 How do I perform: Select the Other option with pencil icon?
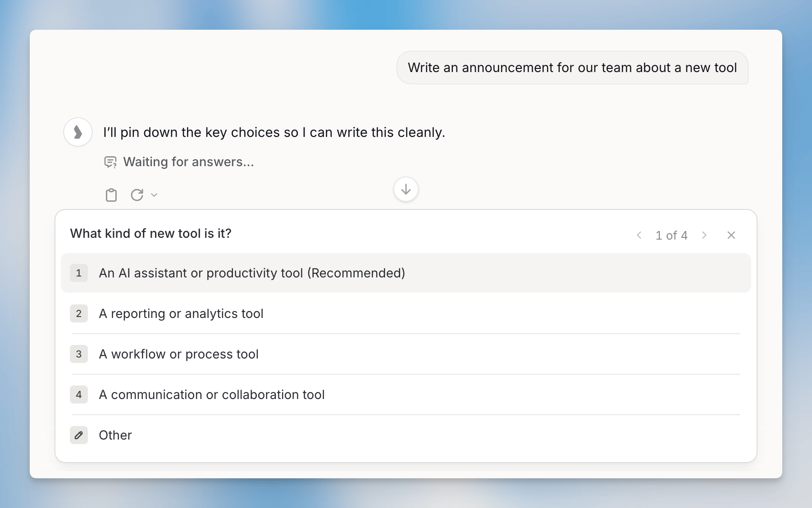[x=406, y=435]
